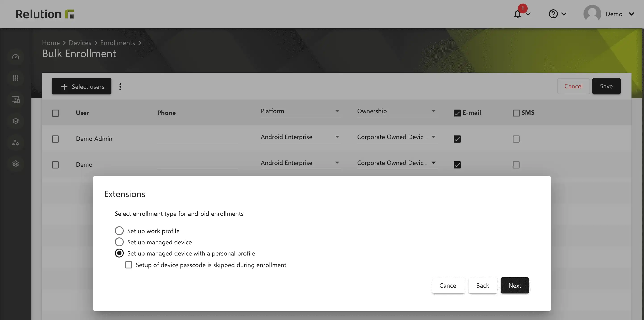The height and width of the screenshot is (320, 644).
Task: Expand the Demo account dropdown chevron
Action: click(x=631, y=14)
